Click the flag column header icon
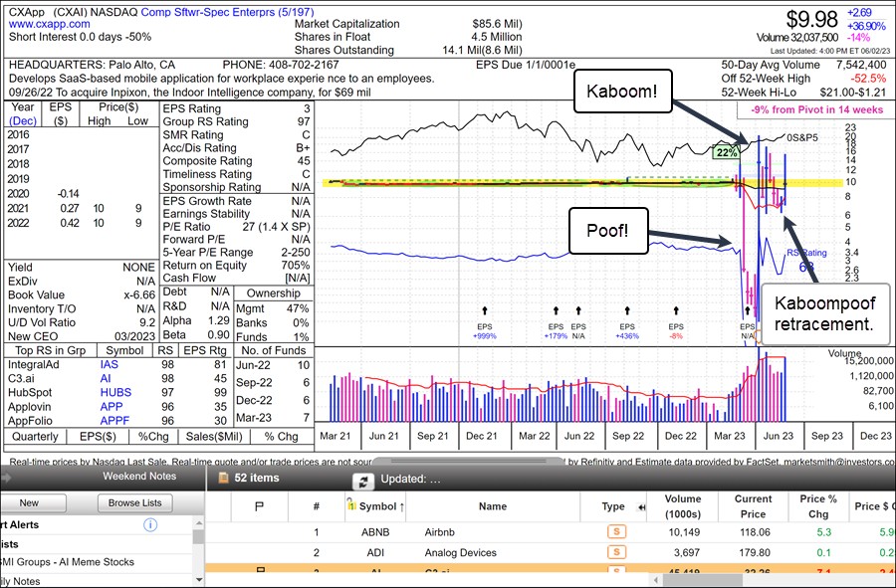This screenshot has height=588, width=896. tap(259, 506)
